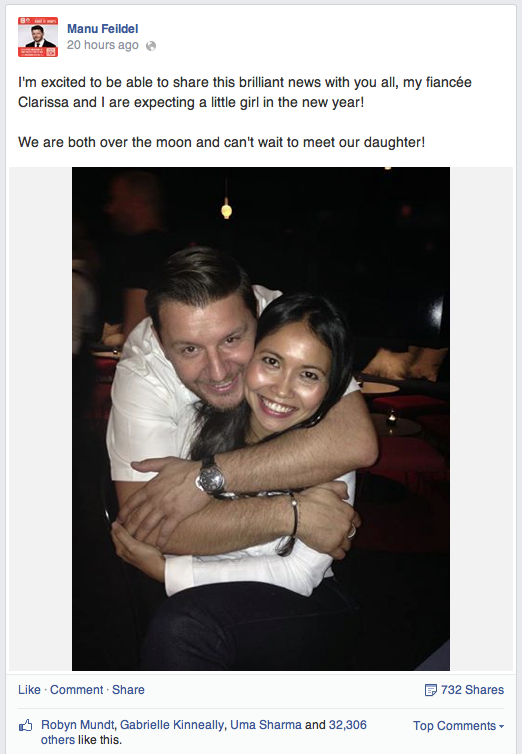
Task: Expand the Top Comments sorting dropdown
Action: (459, 726)
